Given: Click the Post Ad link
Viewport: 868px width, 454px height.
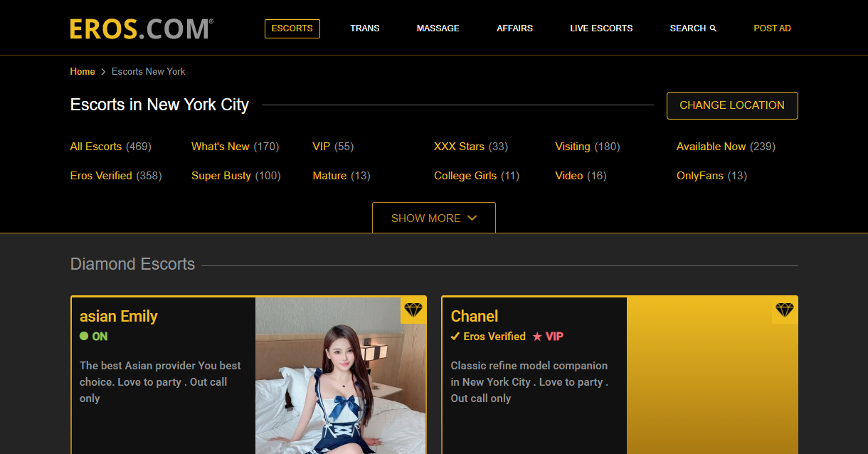Looking at the screenshot, I should (772, 28).
